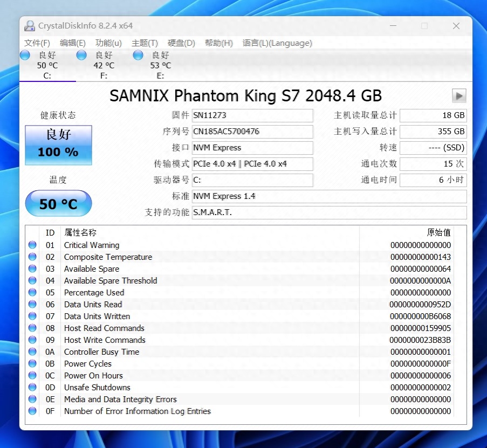
Task: Select the Unsafe Shutdowns attribute name
Action: 97,387
